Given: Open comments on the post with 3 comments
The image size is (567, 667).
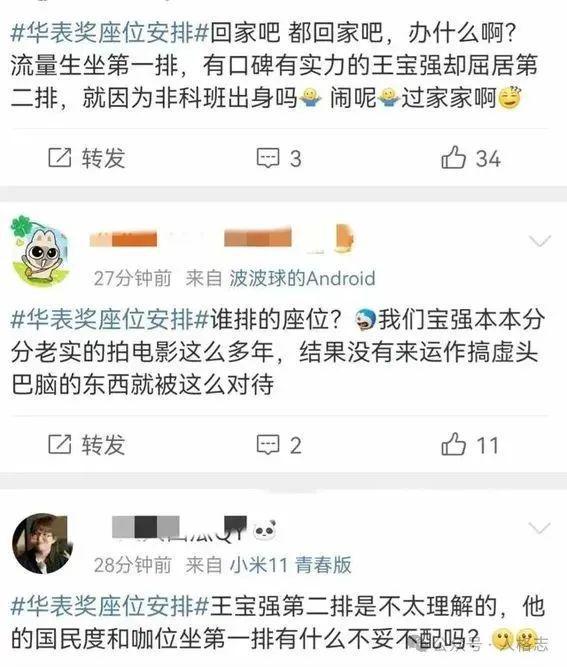Looking at the screenshot, I should [279, 158].
